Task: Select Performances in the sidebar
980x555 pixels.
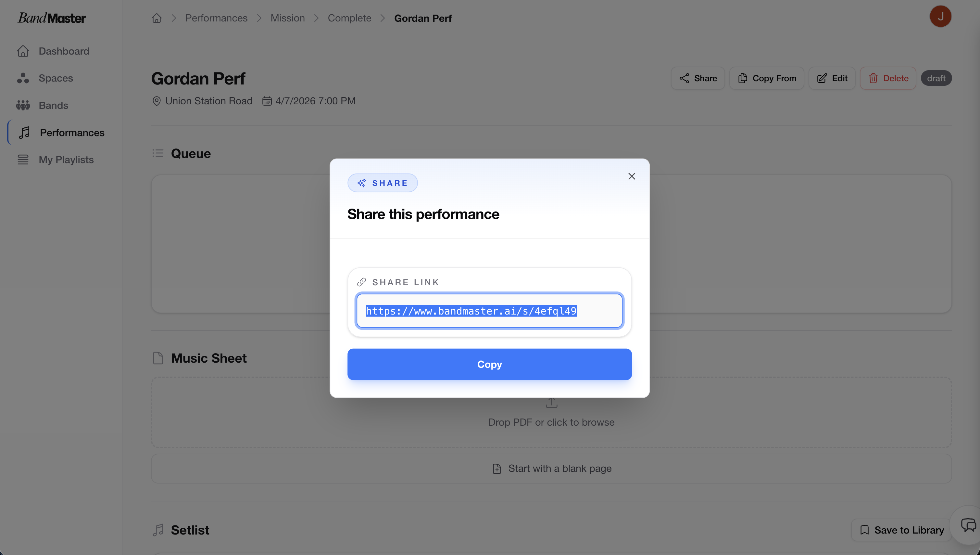Action: click(x=72, y=133)
